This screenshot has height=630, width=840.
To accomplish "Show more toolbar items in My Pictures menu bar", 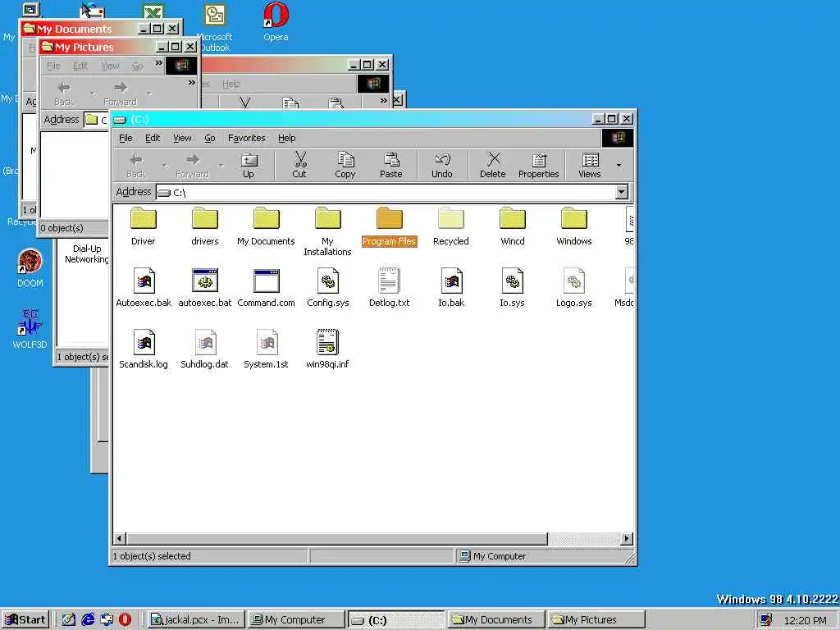I will tap(159, 63).
